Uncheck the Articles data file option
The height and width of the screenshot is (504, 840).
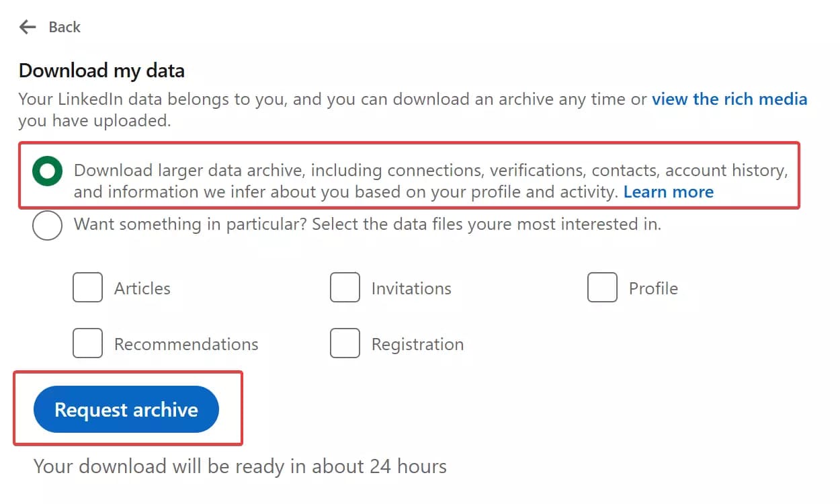pyautogui.click(x=87, y=287)
